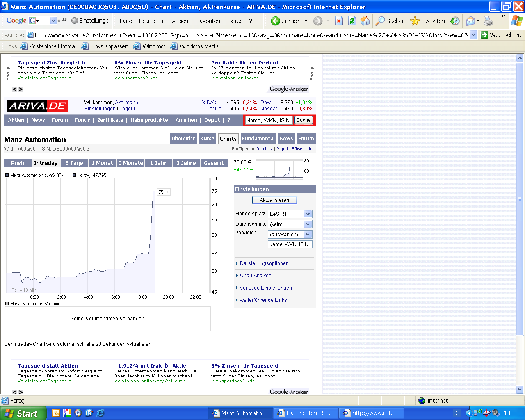Image resolution: width=525 pixels, height=420 pixels.
Task: Click the Windows Start button
Action: tap(23, 413)
